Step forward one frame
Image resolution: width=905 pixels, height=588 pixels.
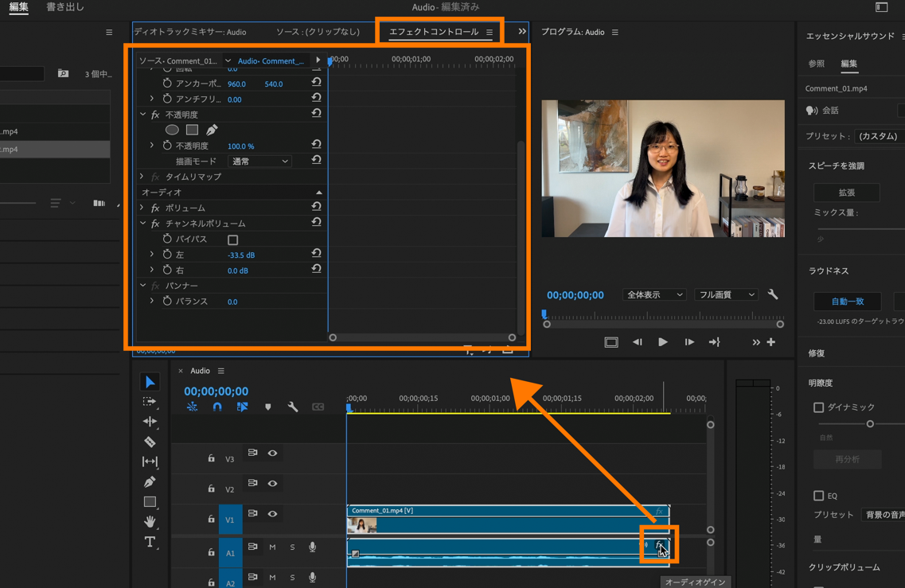click(689, 342)
